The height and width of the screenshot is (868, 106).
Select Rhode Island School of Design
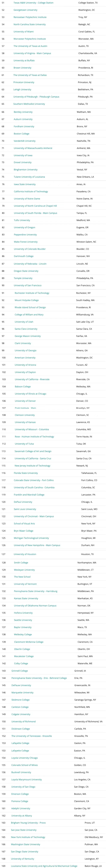tap(30, 307)
